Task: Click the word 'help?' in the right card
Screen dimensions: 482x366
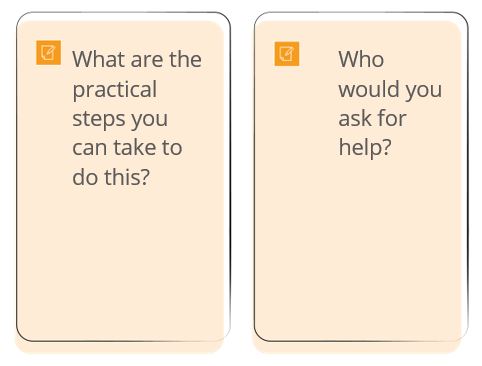Action: click(x=365, y=148)
